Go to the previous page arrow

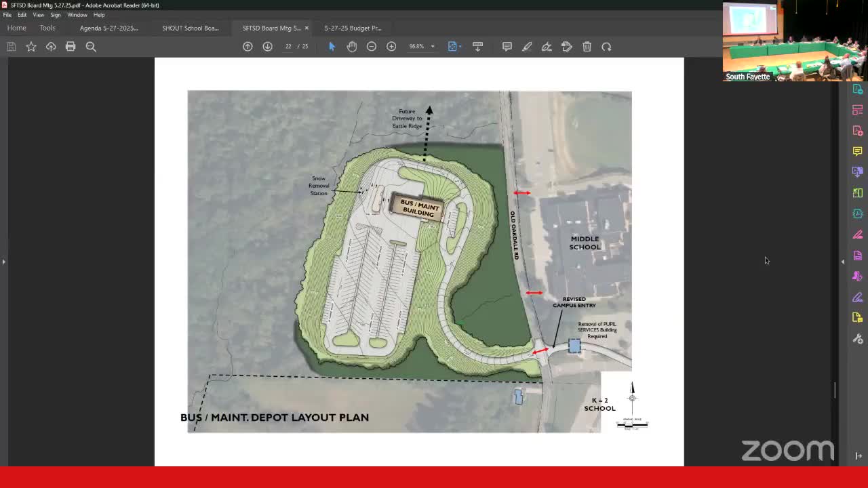(x=248, y=46)
